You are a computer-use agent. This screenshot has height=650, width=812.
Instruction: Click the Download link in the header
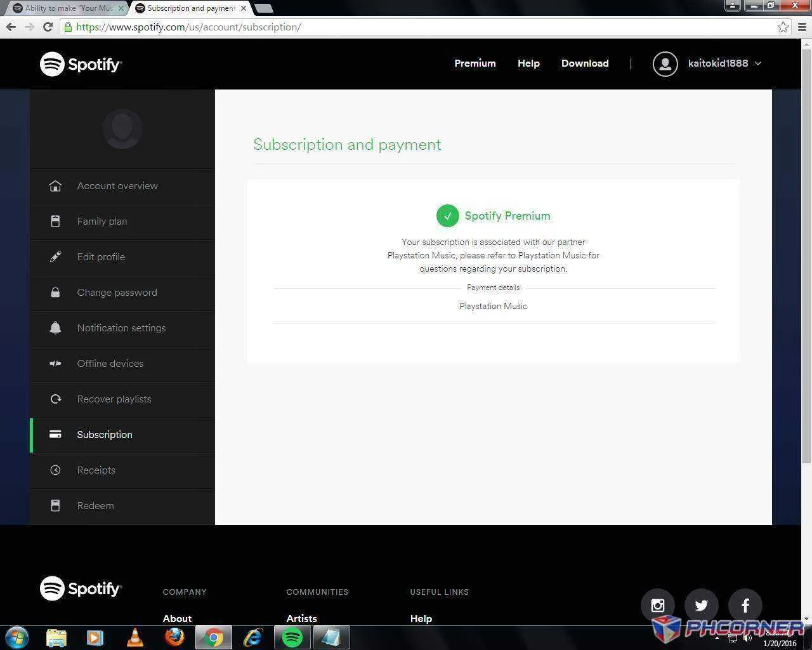coord(585,63)
